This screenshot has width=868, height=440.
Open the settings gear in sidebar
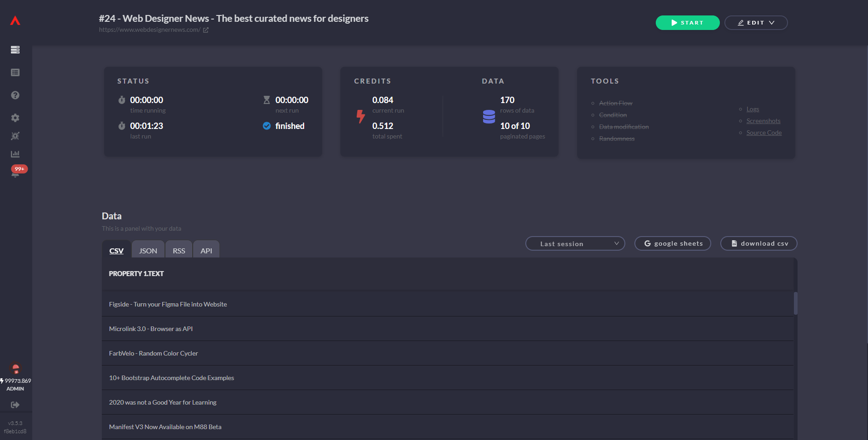coord(15,118)
